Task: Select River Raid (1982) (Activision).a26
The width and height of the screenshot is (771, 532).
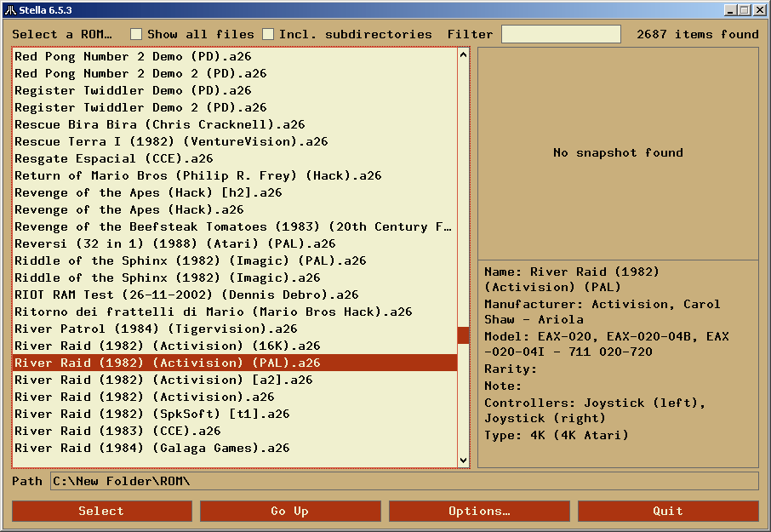Action: point(235,398)
